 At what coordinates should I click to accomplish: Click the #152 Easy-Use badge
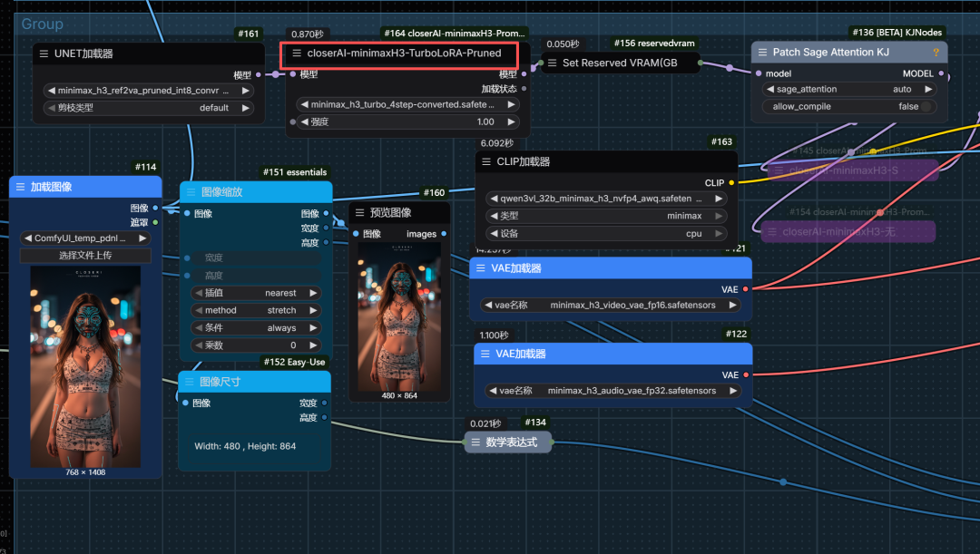click(294, 363)
